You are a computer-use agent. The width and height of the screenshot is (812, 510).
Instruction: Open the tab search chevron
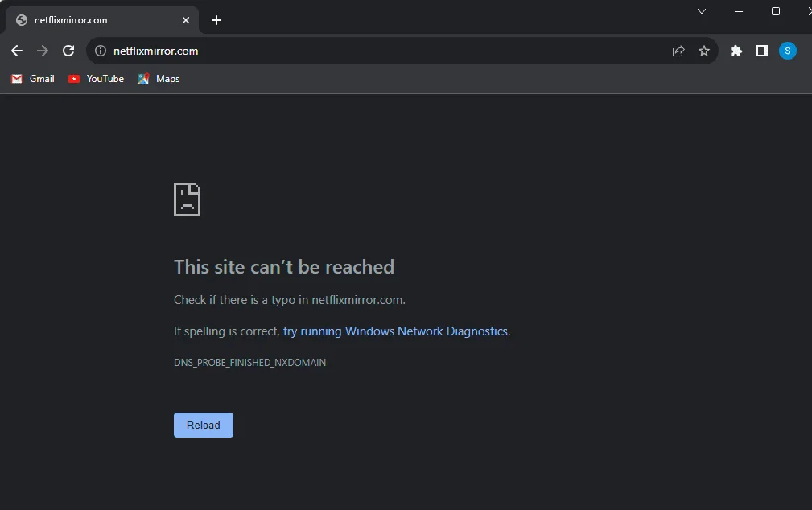pos(702,11)
